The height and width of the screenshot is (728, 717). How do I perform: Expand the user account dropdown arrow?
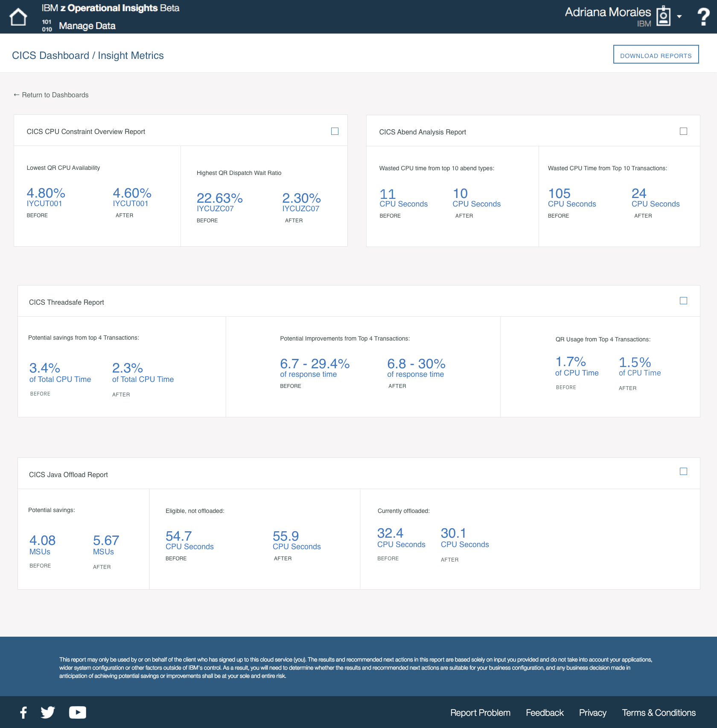click(x=679, y=17)
